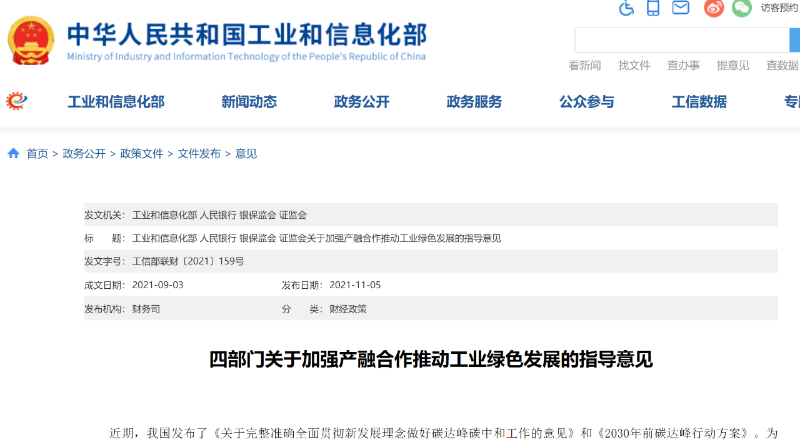Open the accessibility wheelchair icon
Screen dimensions: 800x442
pyautogui.click(x=627, y=8)
